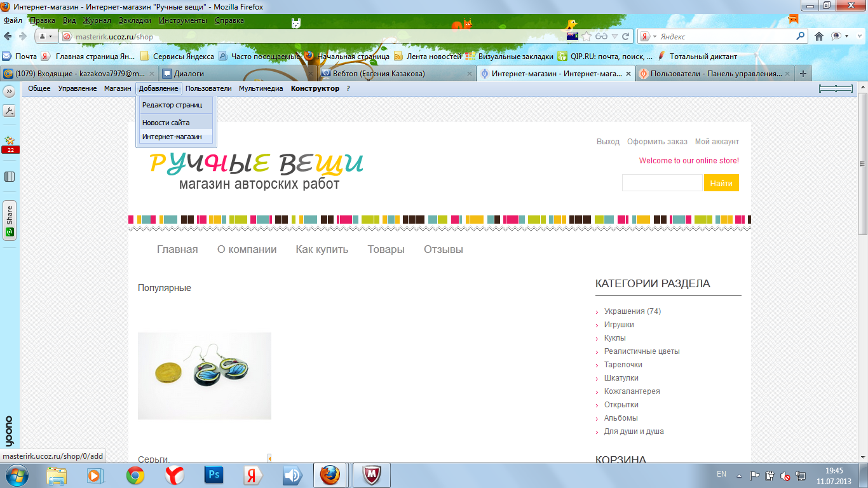Open Yandex search engine selector dropdown
Viewport: 868px width, 488px height.
[x=649, y=36]
